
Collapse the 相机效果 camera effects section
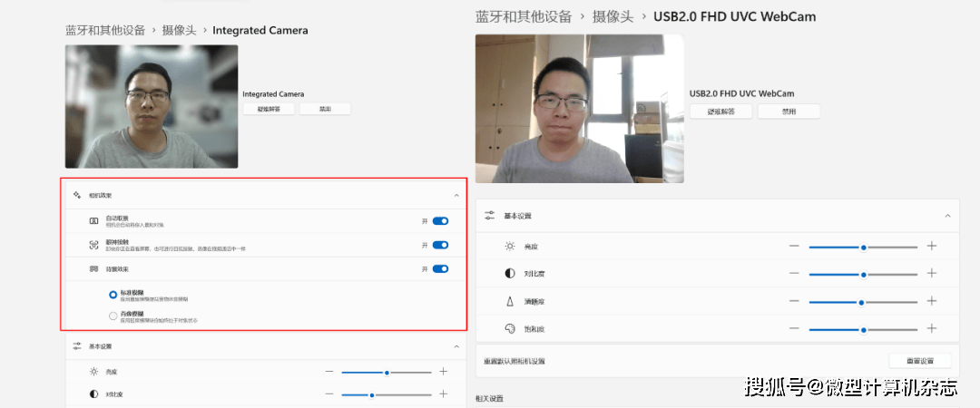click(456, 196)
